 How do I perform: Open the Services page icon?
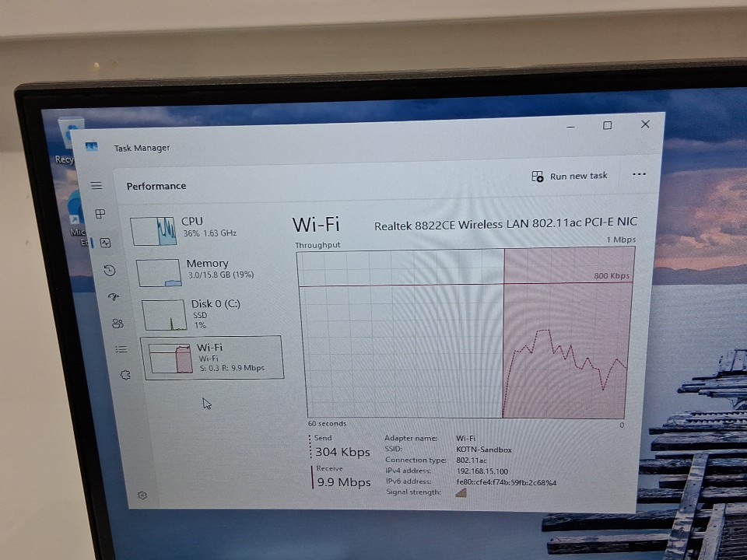click(x=125, y=375)
